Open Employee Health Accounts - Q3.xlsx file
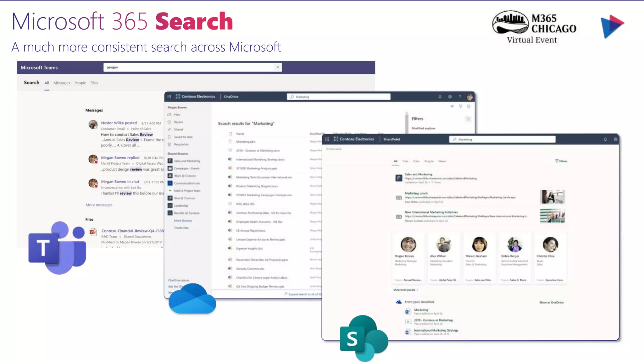Viewport: 644px width, 362px height. coord(259,222)
